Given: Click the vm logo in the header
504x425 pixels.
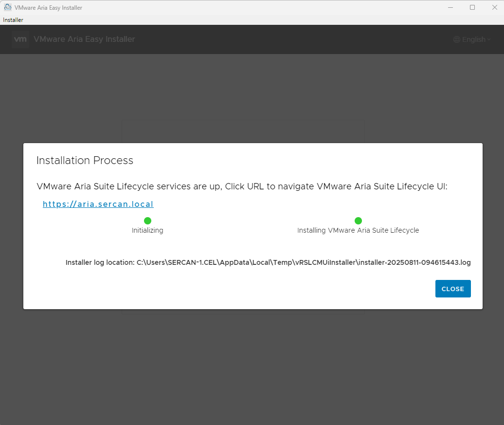Looking at the screenshot, I should [x=20, y=39].
